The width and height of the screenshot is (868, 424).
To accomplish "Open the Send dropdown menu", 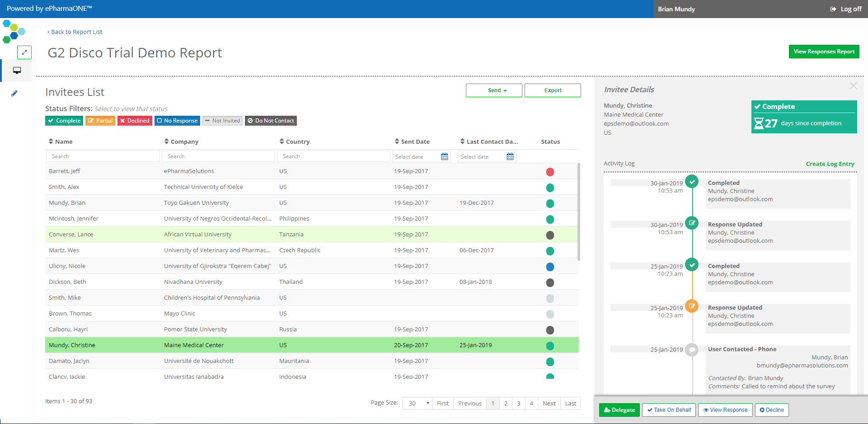I will [494, 90].
